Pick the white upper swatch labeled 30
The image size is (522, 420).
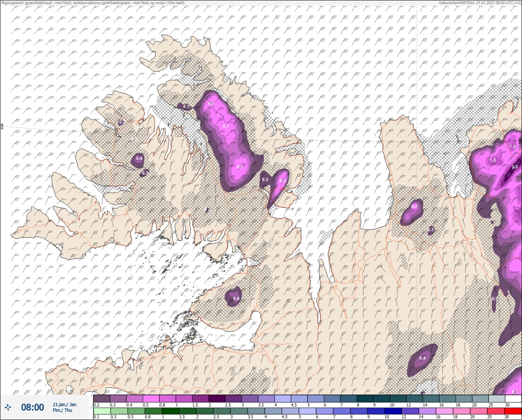[513, 398]
